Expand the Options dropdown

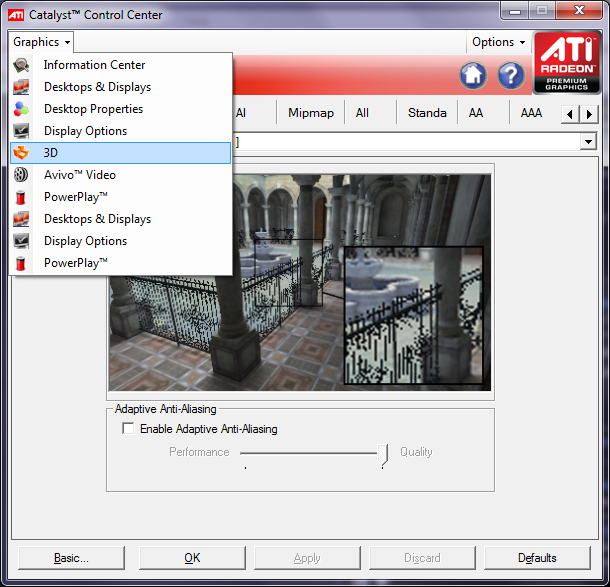tap(498, 42)
